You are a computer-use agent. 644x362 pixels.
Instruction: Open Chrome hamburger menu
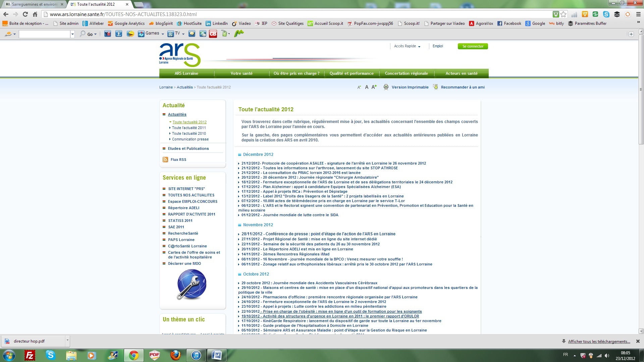pyautogui.click(x=638, y=14)
